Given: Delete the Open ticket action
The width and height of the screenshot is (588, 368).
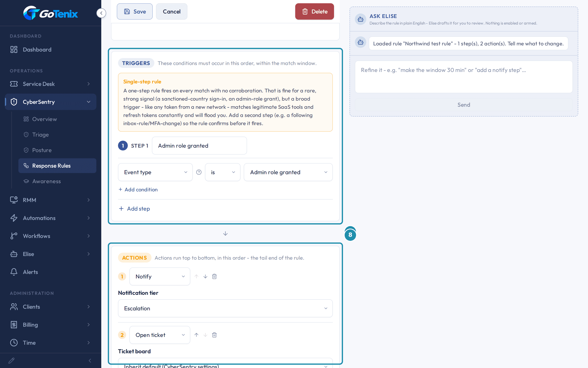Looking at the screenshot, I should click(x=214, y=335).
